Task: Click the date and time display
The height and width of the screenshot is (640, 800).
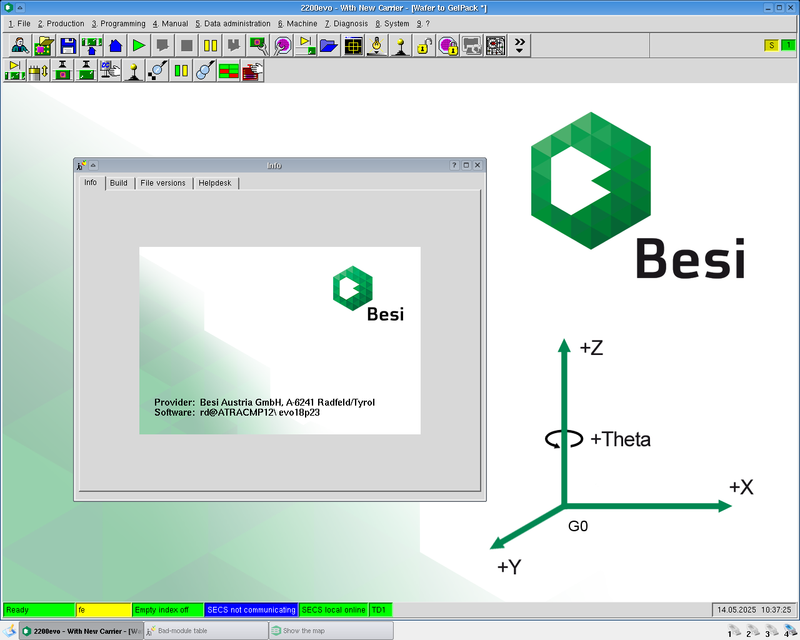Action: (754, 609)
